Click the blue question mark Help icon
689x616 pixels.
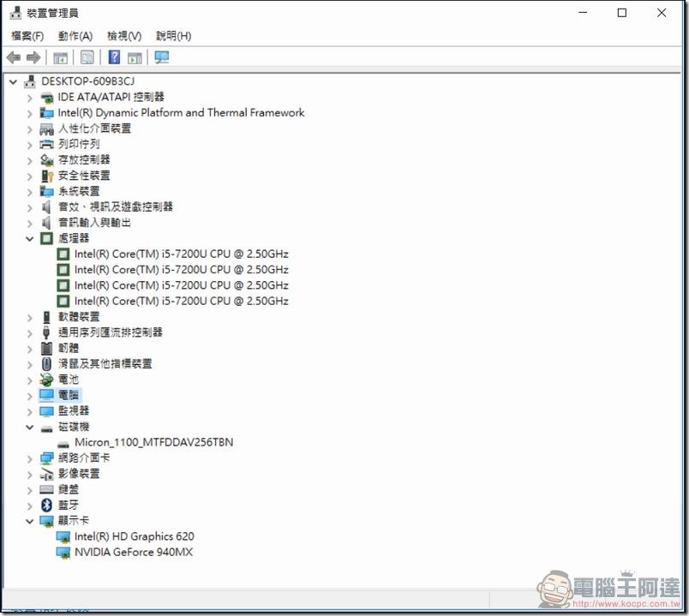pyautogui.click(x=114, y=57)
